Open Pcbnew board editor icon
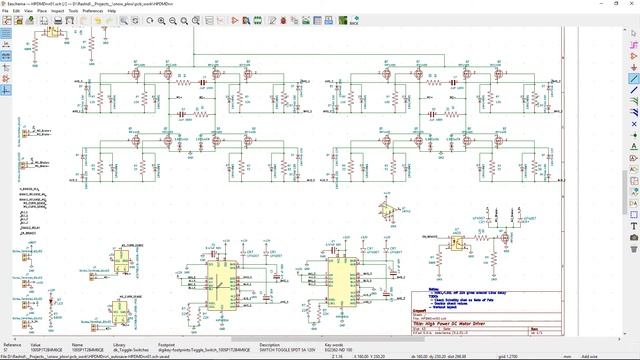Image resolution: width=640 pixels, height=360 pixels. 343,20
